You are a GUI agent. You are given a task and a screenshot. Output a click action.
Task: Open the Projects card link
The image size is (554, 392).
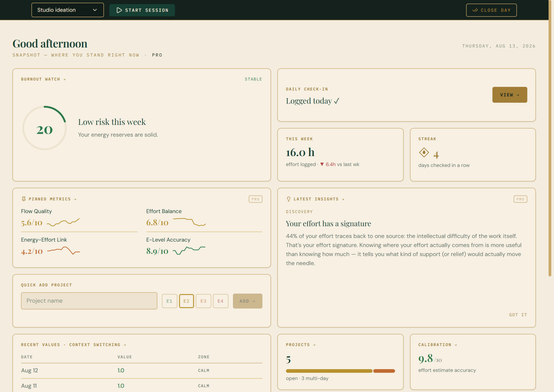tap(301, 345)
